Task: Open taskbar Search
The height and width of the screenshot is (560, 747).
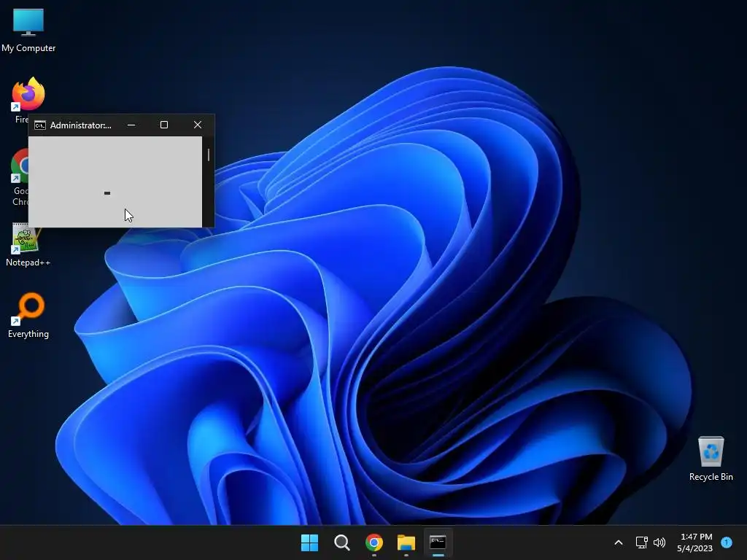Action: point(341,542)
